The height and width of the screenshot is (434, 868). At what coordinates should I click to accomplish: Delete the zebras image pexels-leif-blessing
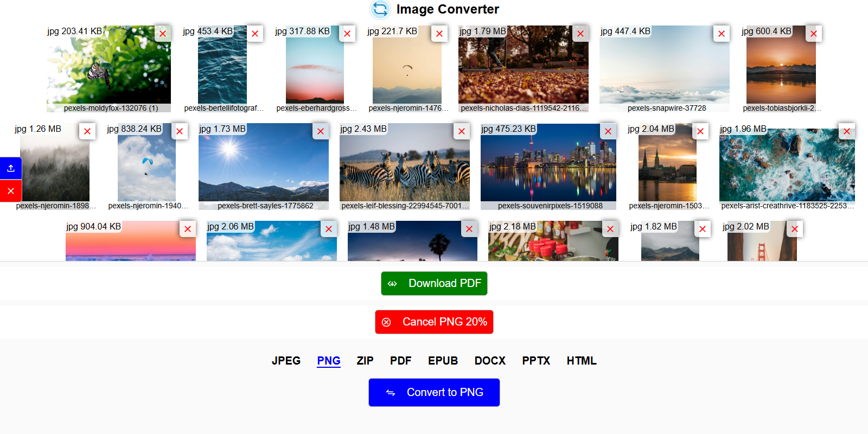462,131
